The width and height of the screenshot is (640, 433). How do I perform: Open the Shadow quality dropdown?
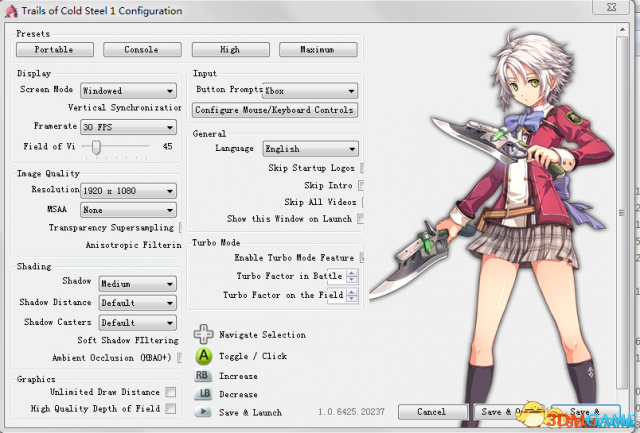click(x=138, y=284)
